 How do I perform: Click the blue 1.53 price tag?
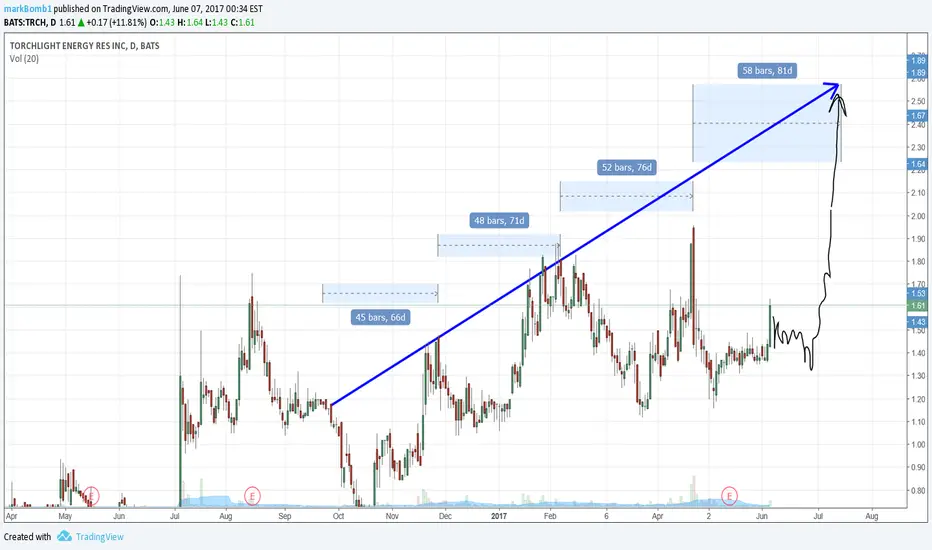[918, 294]
